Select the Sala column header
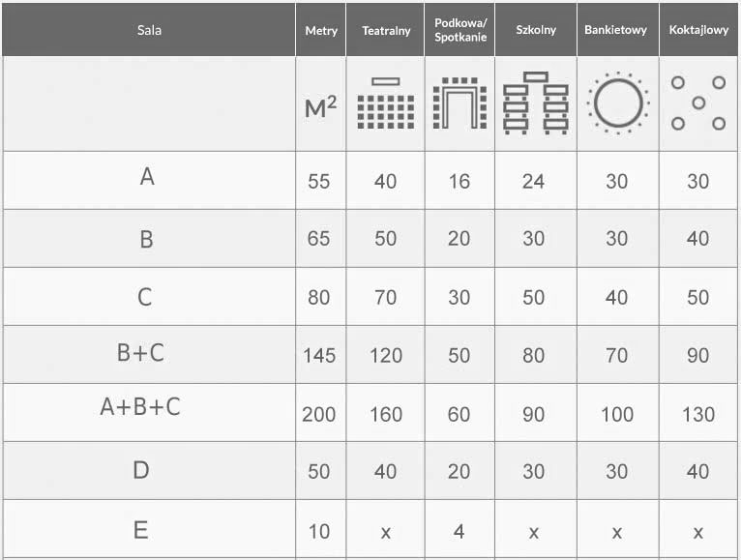Image resolution: width=741 pixels, height=560 pixels. pos(149,30)
